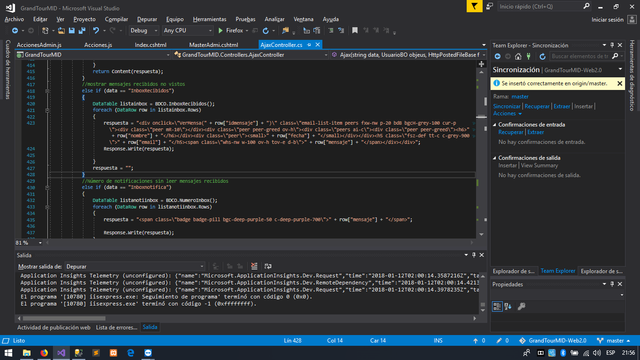Switch to the MasterAdmi.cshtml tab
Screen dimensions: 640x360
click(213, 45)
